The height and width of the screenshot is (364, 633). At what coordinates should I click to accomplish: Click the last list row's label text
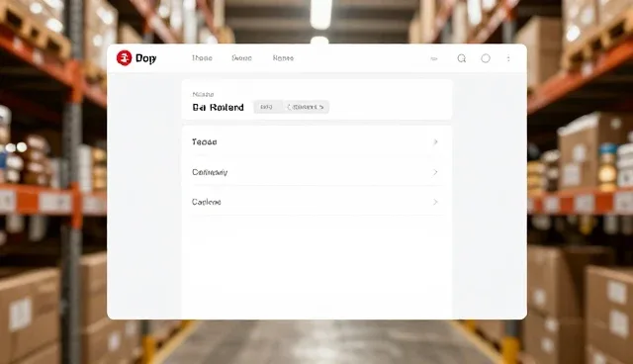click(207, 202)
